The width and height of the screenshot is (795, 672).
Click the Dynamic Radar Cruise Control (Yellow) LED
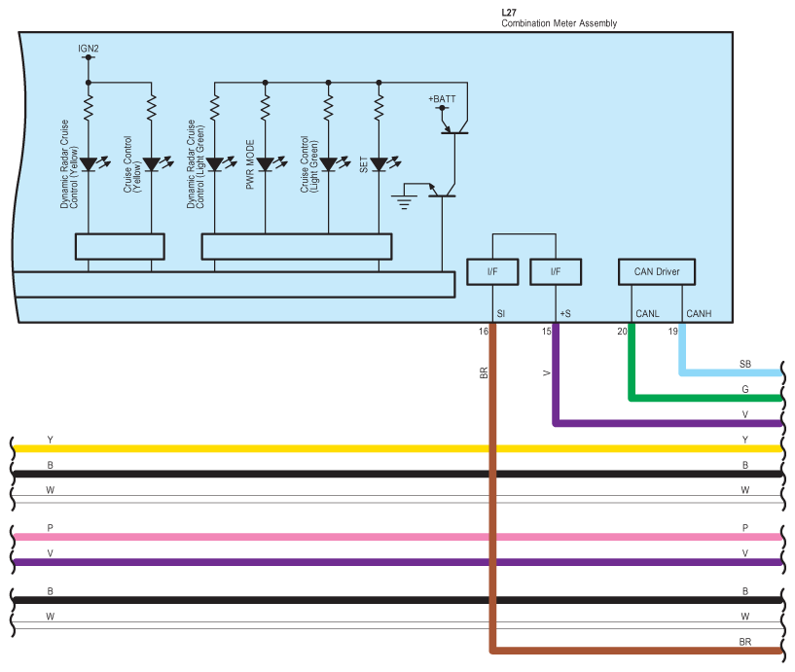[88, 163]
